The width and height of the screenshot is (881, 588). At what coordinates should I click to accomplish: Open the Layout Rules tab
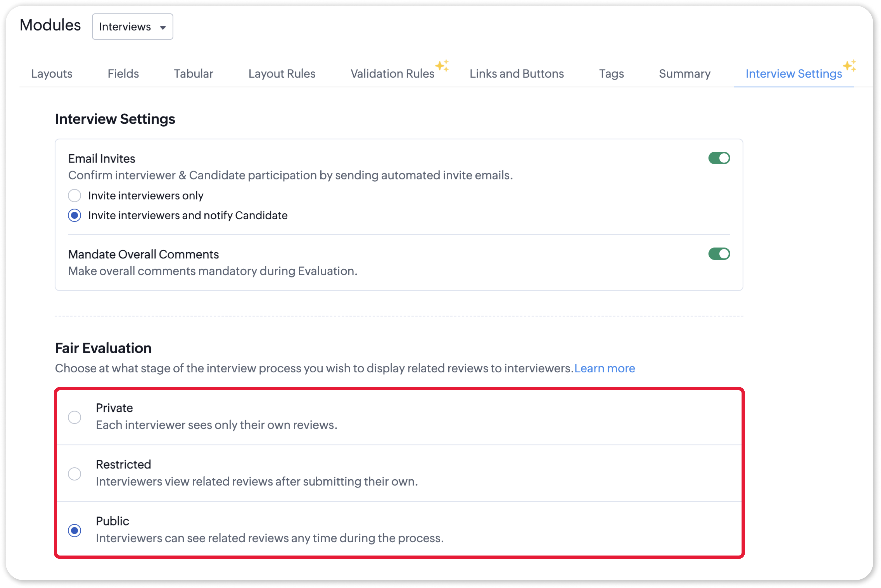282,73
